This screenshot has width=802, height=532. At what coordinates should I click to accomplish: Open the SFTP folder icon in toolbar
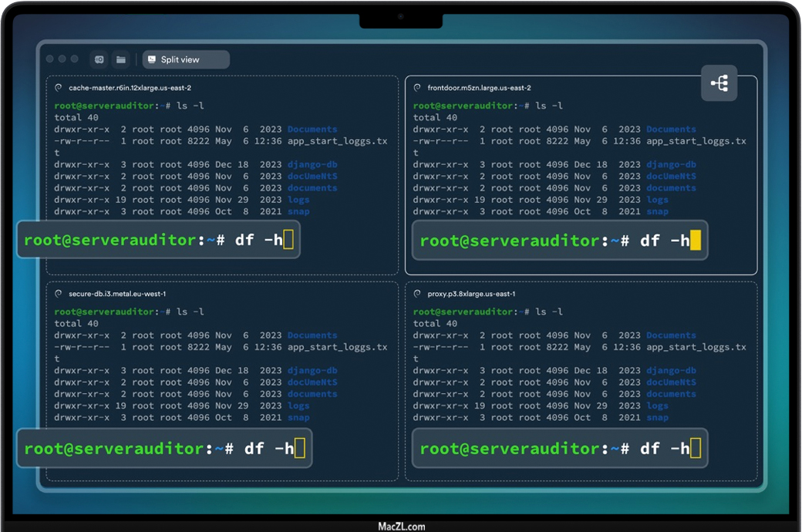pos(120,59)
